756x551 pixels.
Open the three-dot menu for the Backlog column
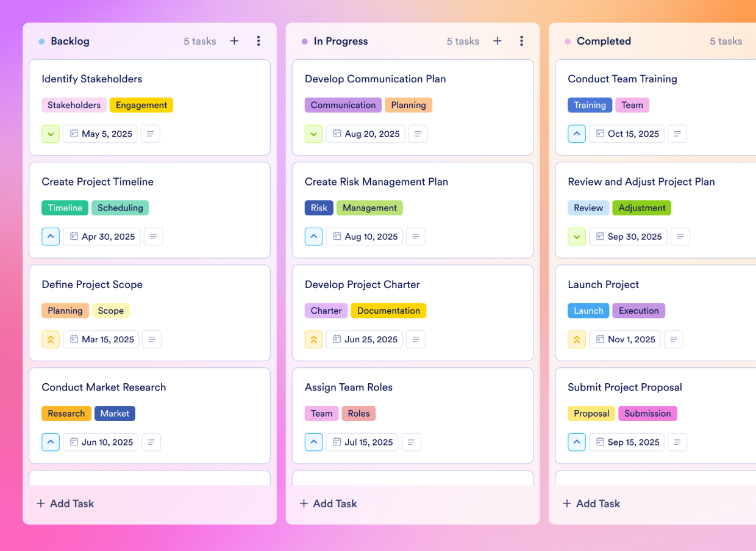click(259, 41)
